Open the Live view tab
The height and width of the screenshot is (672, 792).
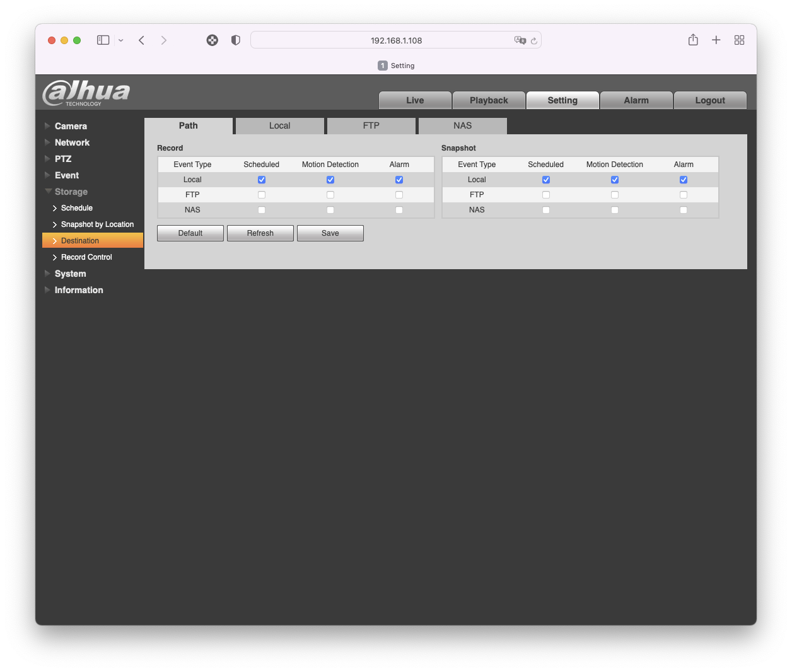click(x=415, y=100)
